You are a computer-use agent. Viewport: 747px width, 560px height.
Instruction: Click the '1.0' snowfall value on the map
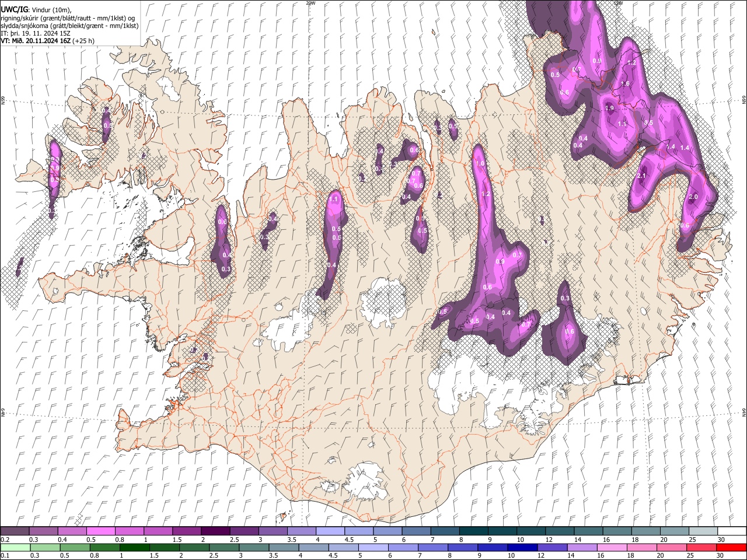pos(480,164)
